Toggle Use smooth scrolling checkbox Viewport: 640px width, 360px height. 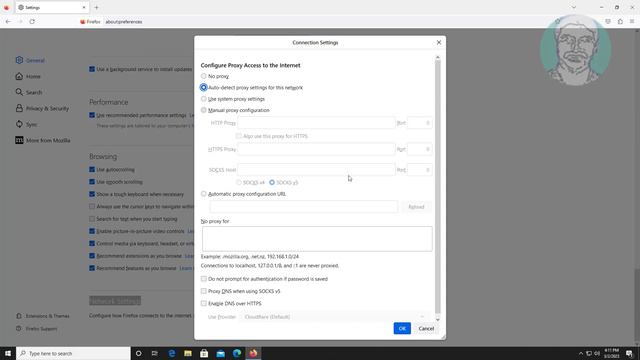92,182
